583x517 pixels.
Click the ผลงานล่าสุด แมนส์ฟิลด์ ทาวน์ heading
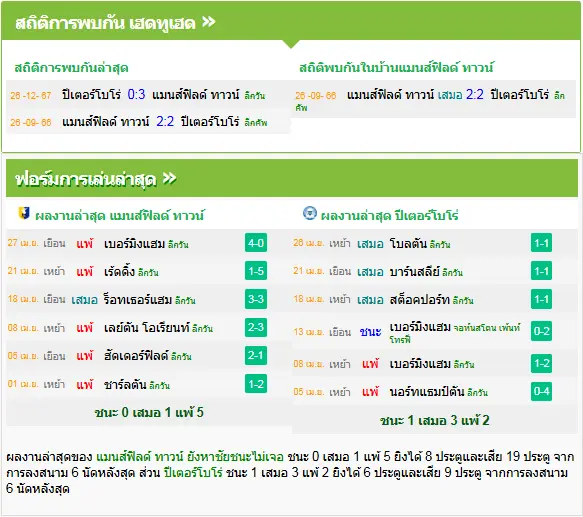119,215
